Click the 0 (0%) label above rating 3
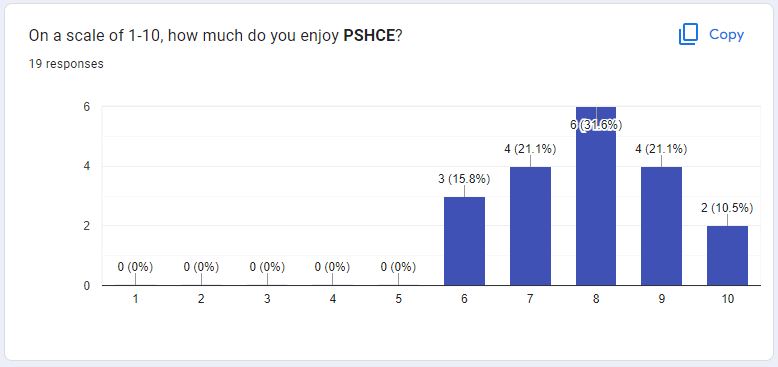 click(x=267, y=267)
